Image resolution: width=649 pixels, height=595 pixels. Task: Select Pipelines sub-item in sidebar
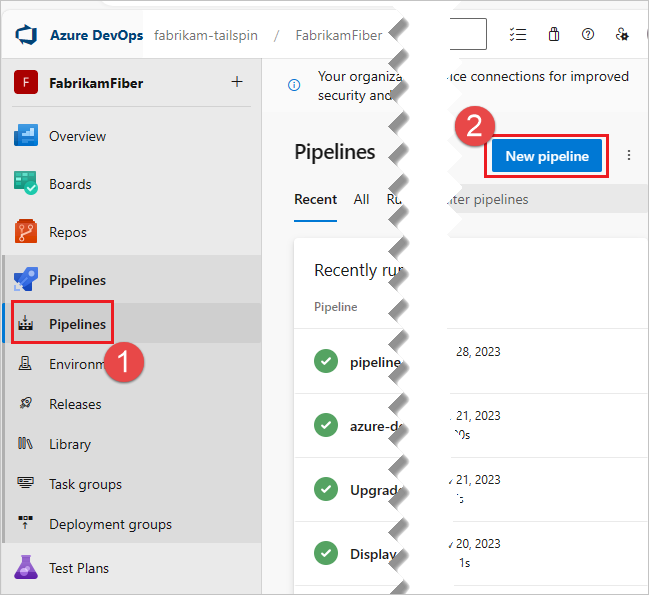pyautogui.click(x=77, y=324)
